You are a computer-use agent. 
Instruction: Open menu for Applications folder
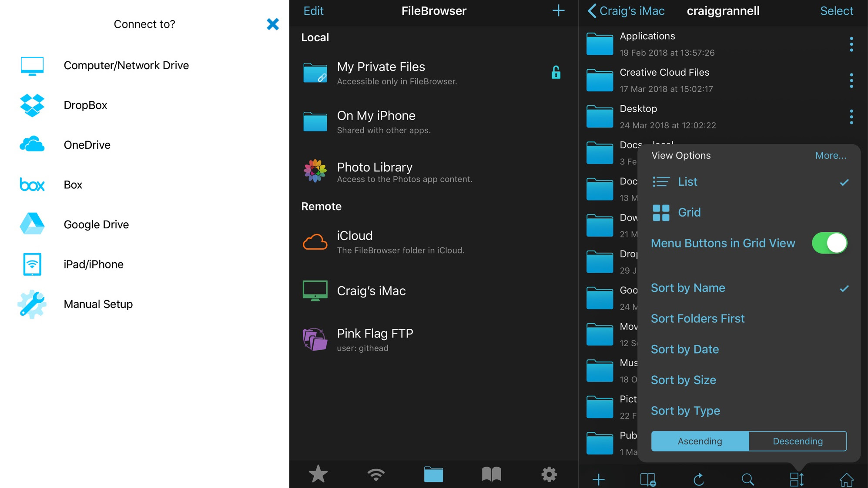click(851, 44)
